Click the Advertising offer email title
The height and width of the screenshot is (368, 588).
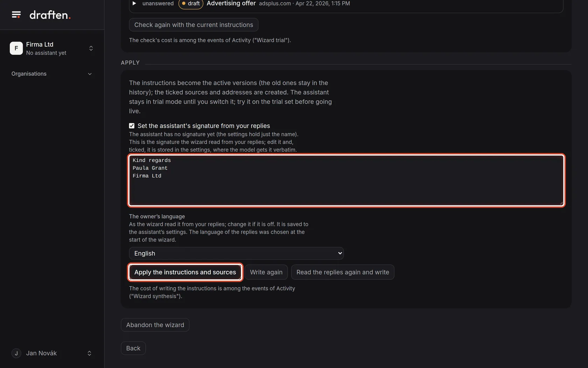pyautogui.click(x=231, y=4)
